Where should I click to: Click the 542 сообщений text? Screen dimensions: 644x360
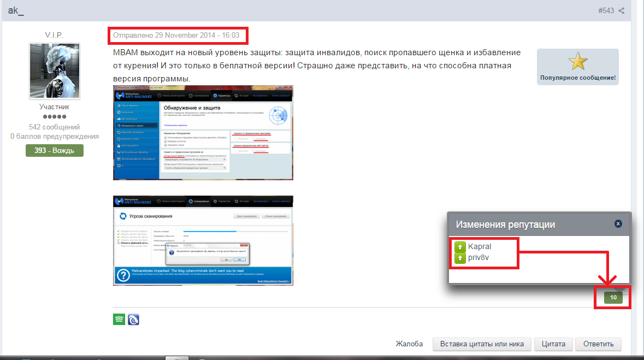tap(55, 127)
